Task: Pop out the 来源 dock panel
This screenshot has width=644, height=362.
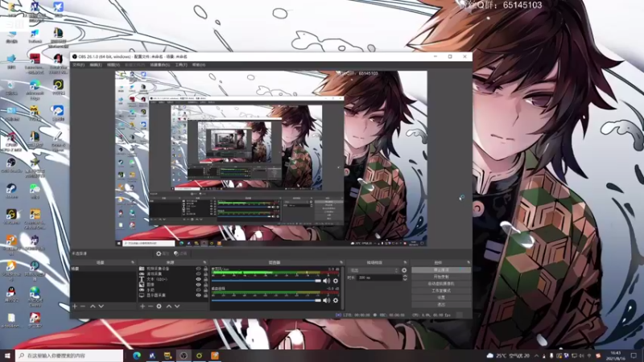Action: click(x=204, y=262)
